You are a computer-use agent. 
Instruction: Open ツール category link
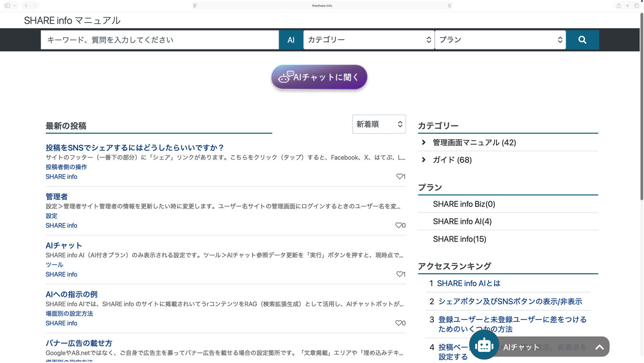click(54, 265)
